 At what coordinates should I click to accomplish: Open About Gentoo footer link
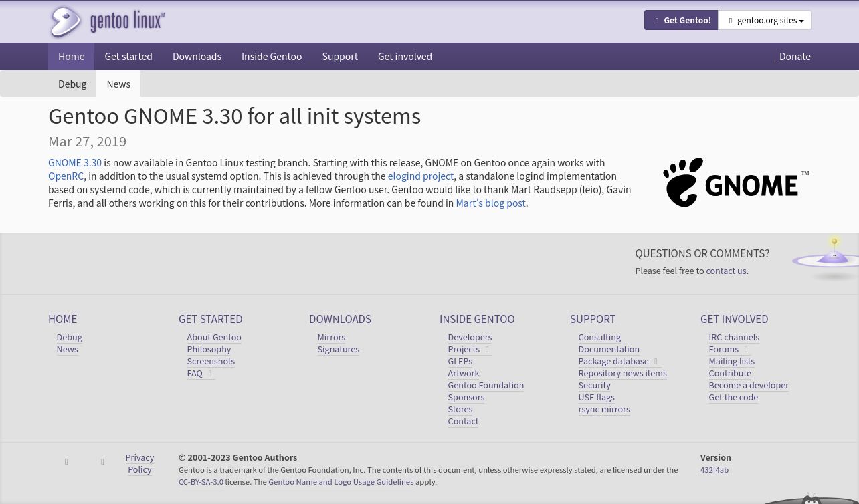tap(214, 337)
